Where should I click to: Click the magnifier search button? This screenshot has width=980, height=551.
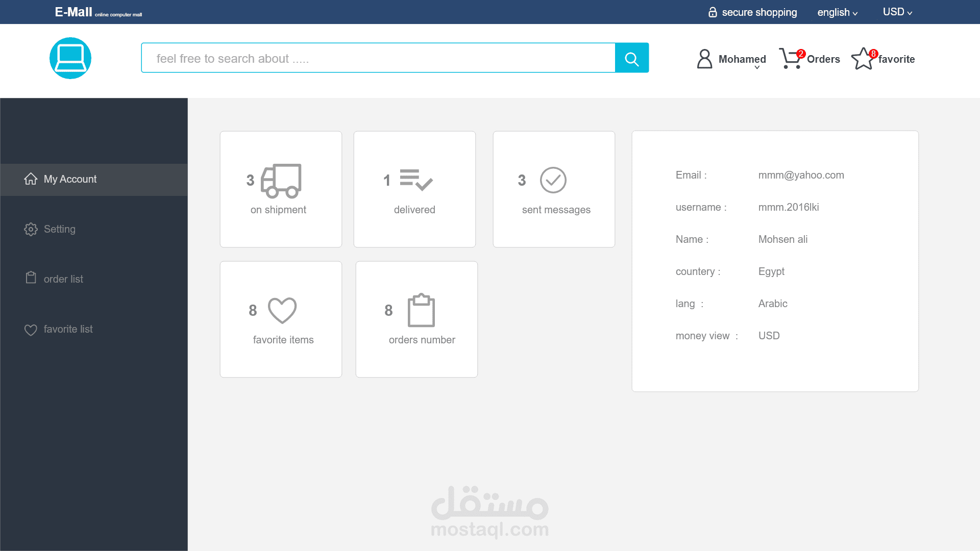[x=631, y=58]
